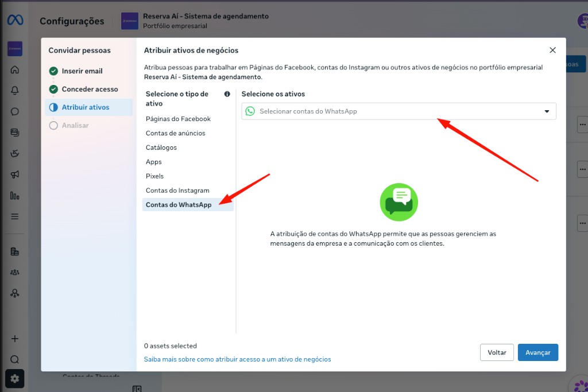588x392 pixels.
Task: Click the hierarchy partners icon in sidebar
Action: click(14, 293)
